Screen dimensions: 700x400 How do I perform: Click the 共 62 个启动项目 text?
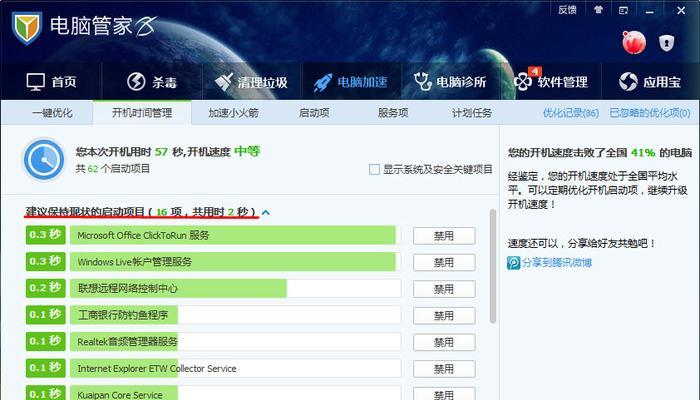(112, 169)
